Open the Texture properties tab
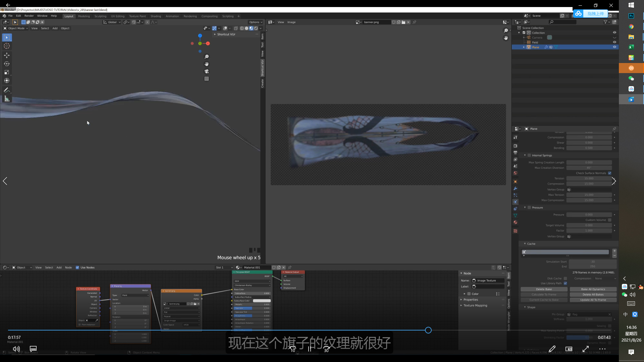This screenshot has width=644, height=362. coord(516,231)
